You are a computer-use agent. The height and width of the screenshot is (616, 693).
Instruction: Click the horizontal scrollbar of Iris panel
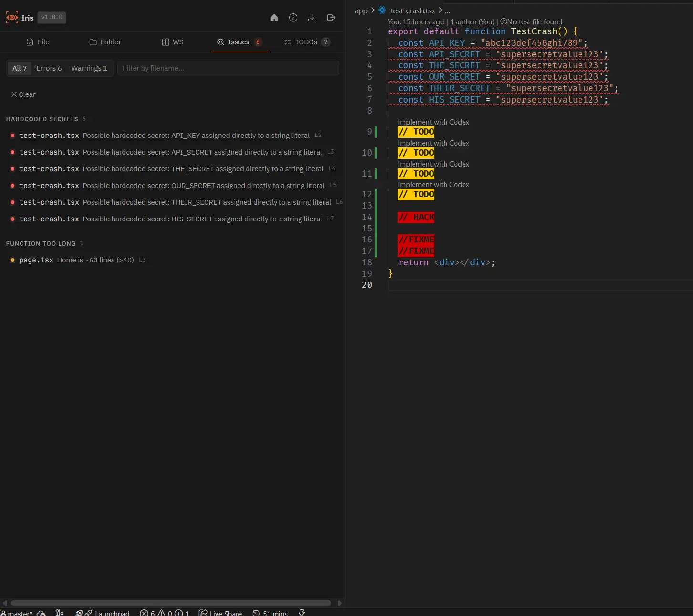pyautogui.click(x=171, y=603)
